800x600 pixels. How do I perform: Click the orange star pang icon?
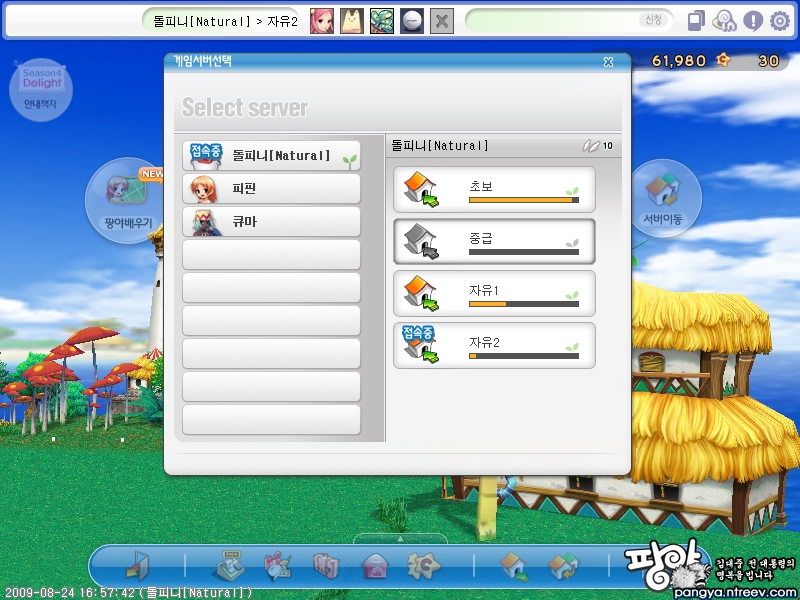(x=723, y=60)
